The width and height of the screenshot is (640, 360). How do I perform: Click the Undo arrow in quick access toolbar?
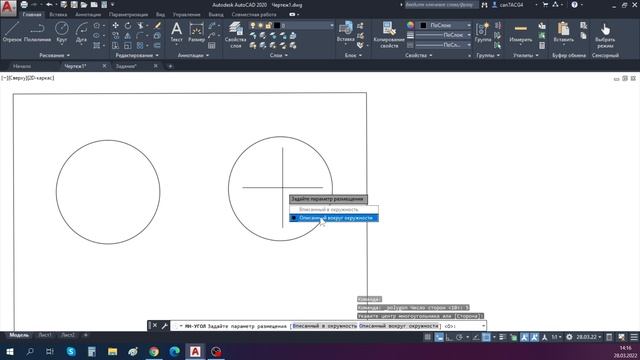pos(49,5)
